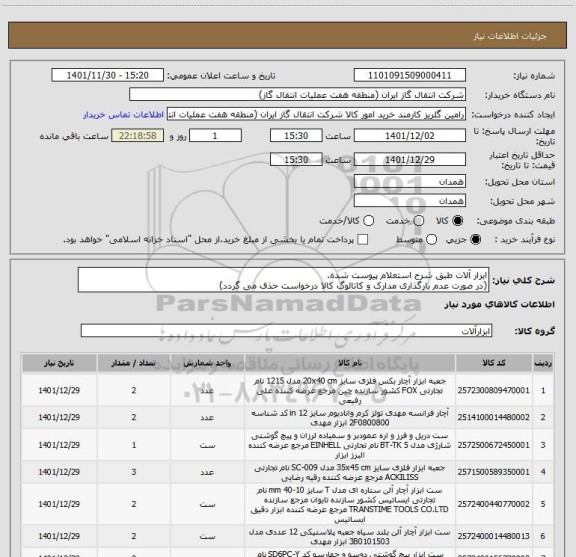Click the آچار فرانسه مهدی item name

[x=350, y=418]
